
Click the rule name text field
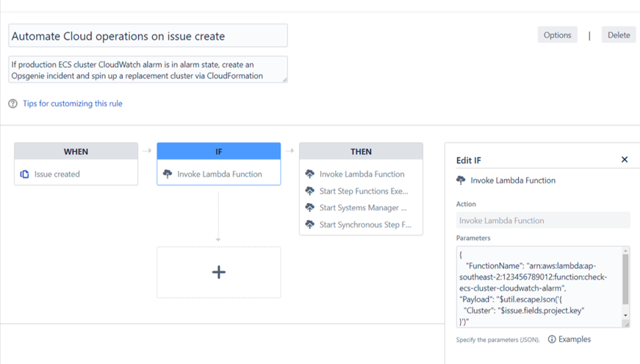click(148, 36)
